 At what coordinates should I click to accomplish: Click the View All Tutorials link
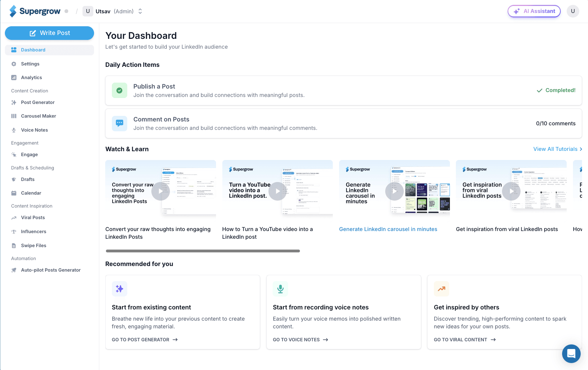coord(558,149)
